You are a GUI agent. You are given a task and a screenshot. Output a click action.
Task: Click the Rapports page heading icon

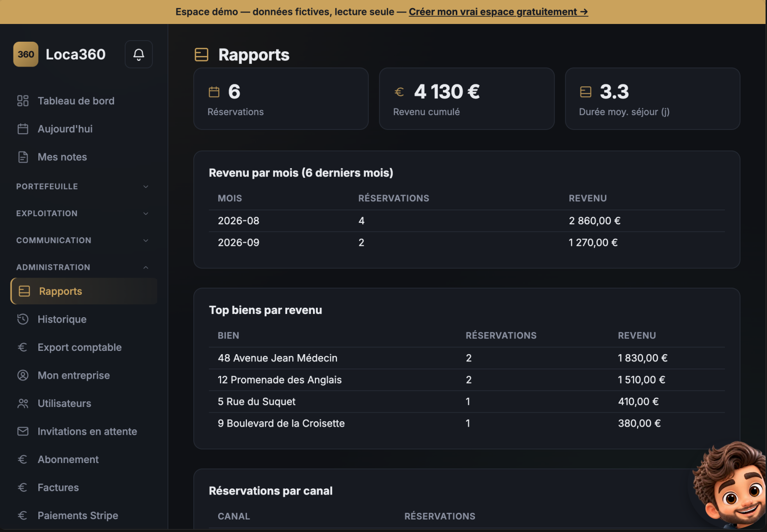201,55
